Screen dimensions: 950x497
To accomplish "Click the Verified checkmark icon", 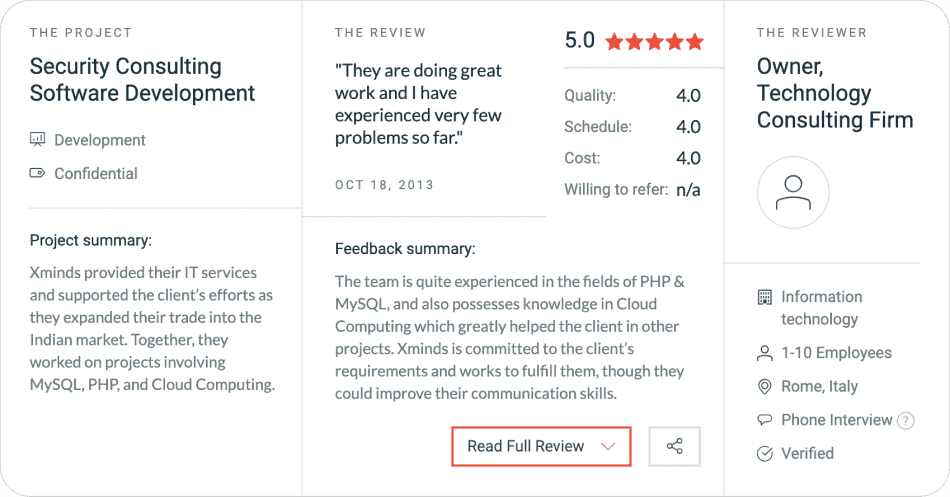I will pyautogui.click(x=765, y=454).
